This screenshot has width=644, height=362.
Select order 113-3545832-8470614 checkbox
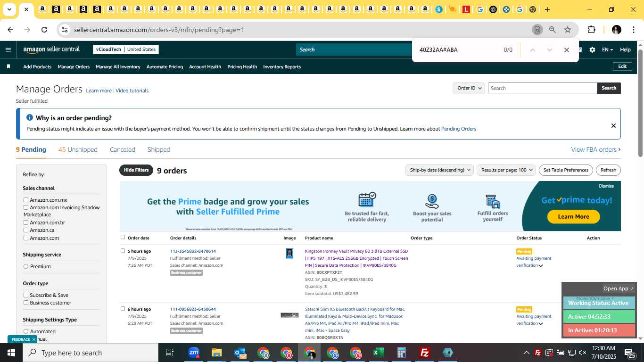(123, 251)
